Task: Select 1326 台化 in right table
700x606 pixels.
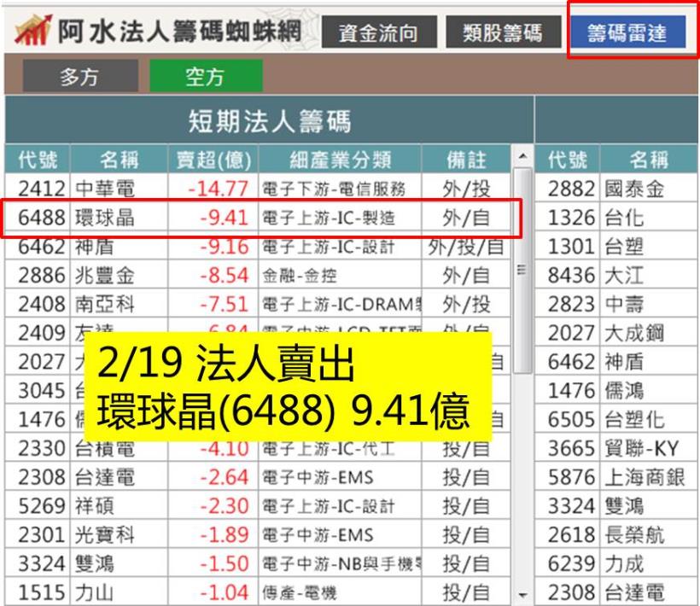Action: tap(616, 218)
